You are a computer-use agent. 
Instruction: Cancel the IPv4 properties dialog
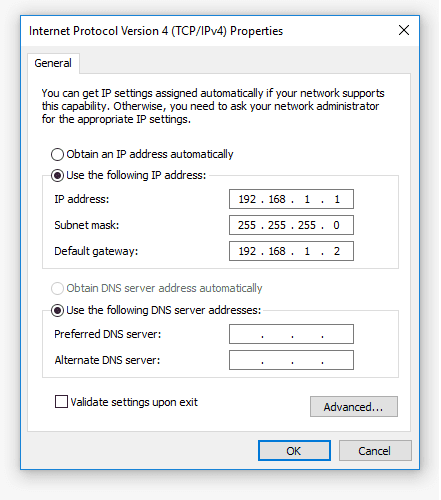375,451
